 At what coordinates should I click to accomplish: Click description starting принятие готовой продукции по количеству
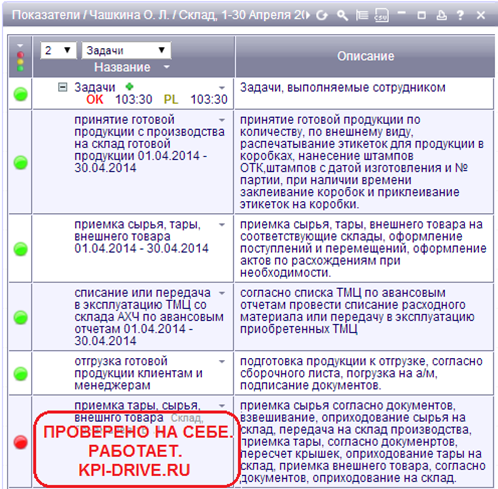(362, 162)
